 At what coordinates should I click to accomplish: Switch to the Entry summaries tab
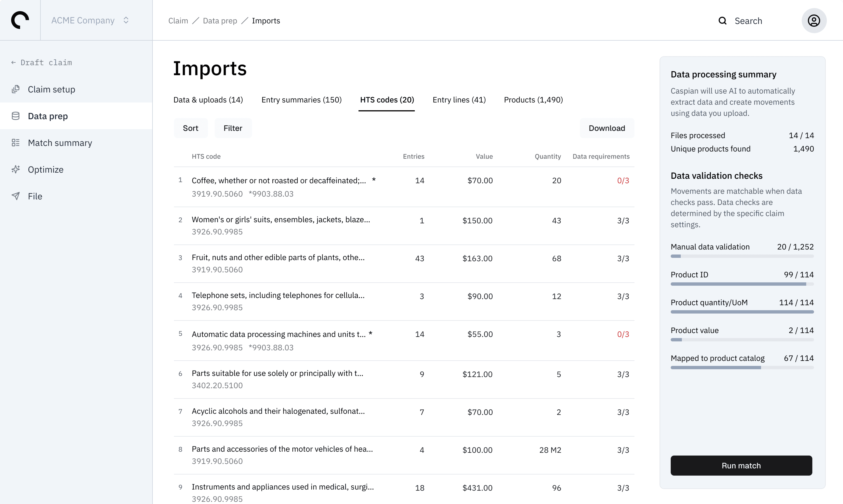(301, 100)
